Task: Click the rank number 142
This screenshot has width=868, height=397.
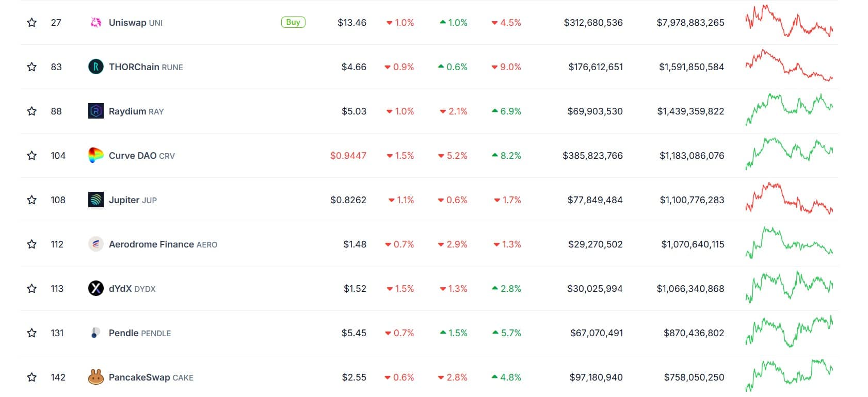Action: pyautogui.click(x=58, y=377)
